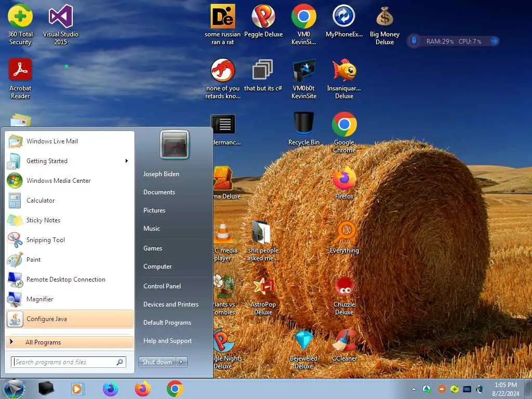Open Documents from the Start menu

[x=159, y=192]
